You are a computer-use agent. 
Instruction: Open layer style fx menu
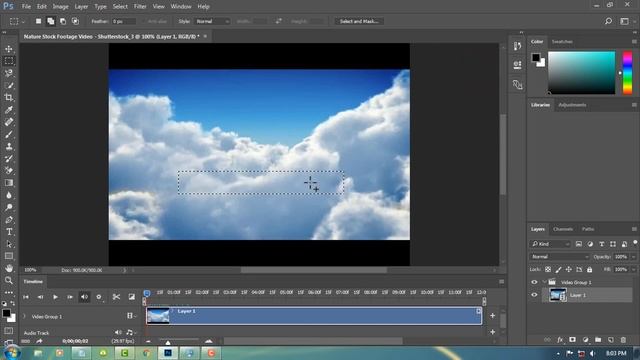click(560, 340)
